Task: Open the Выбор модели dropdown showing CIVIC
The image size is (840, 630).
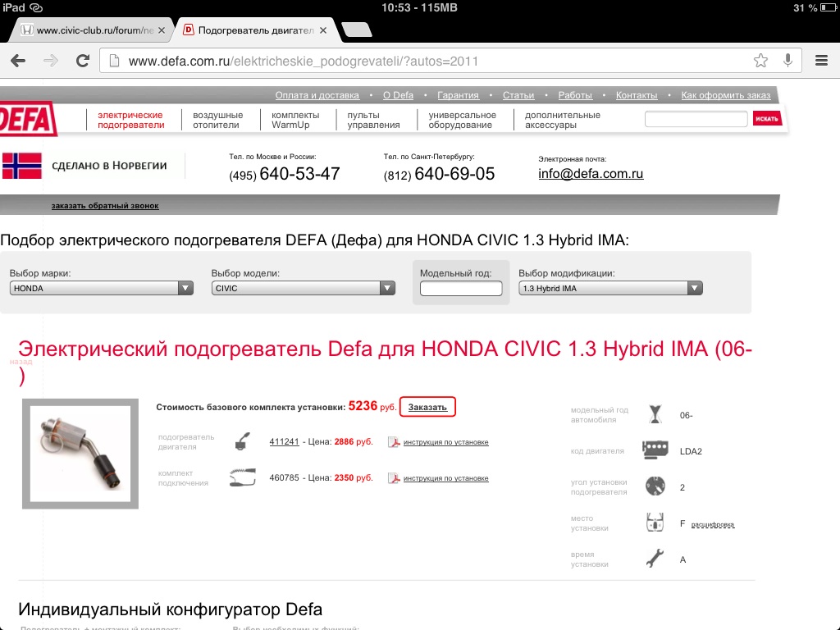Action: (x=304, y=288)
